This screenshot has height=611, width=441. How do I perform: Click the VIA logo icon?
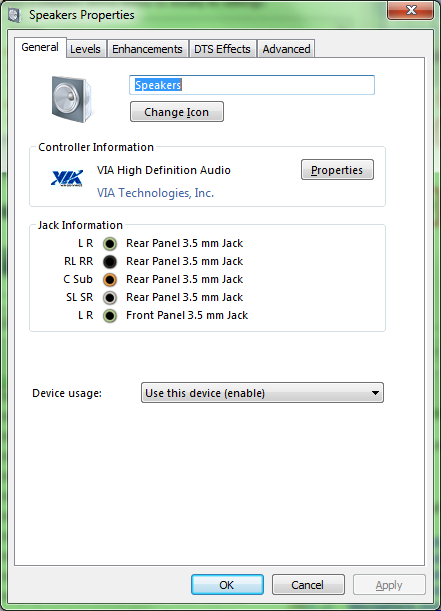[67, 178]
